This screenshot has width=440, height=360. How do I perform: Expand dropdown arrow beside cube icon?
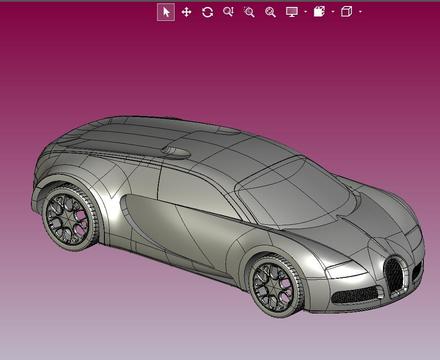(360, 12)
